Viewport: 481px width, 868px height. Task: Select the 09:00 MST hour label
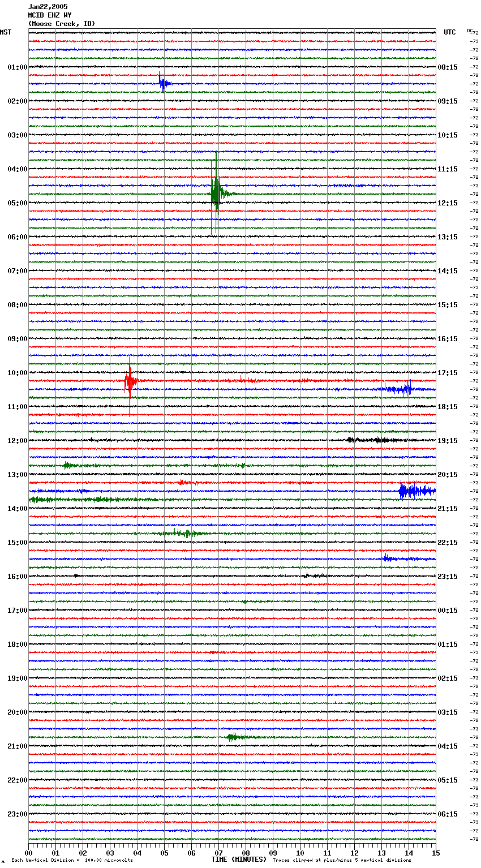(x=17, y=339)
